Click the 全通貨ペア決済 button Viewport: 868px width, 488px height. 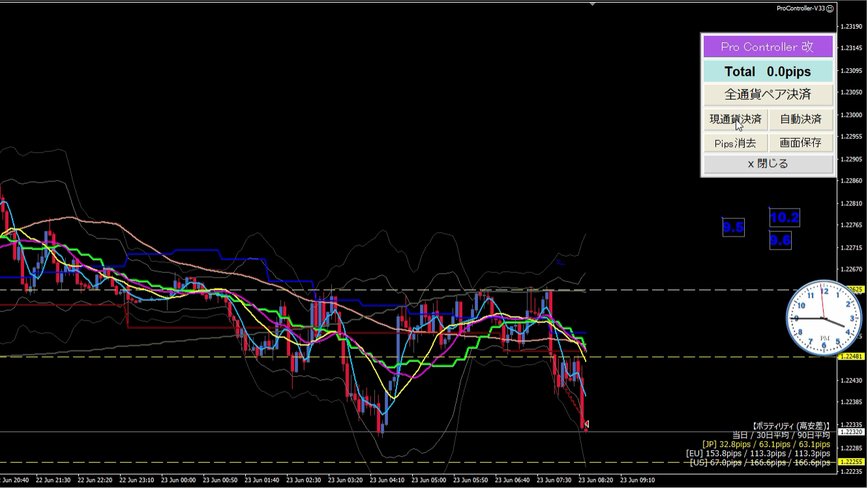click(x=768, y=94)
